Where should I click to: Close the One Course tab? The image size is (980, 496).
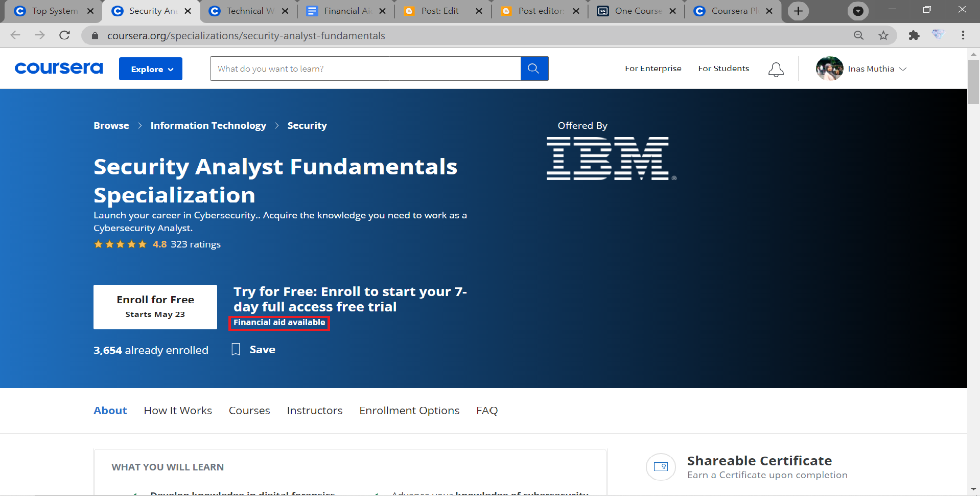coord(672,11)
